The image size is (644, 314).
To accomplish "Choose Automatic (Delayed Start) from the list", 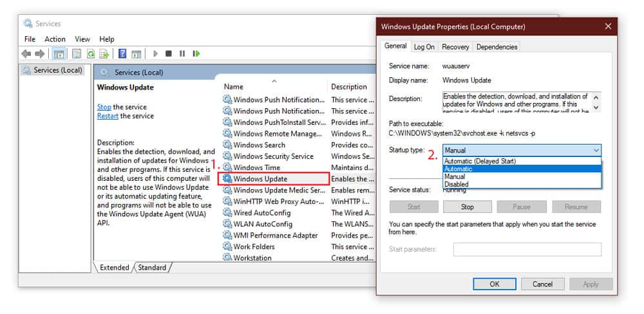I will click(522, 161).
